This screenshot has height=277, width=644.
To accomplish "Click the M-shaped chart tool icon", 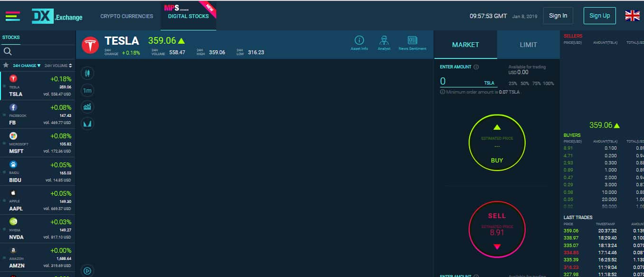I will click(x=87, y=124).
